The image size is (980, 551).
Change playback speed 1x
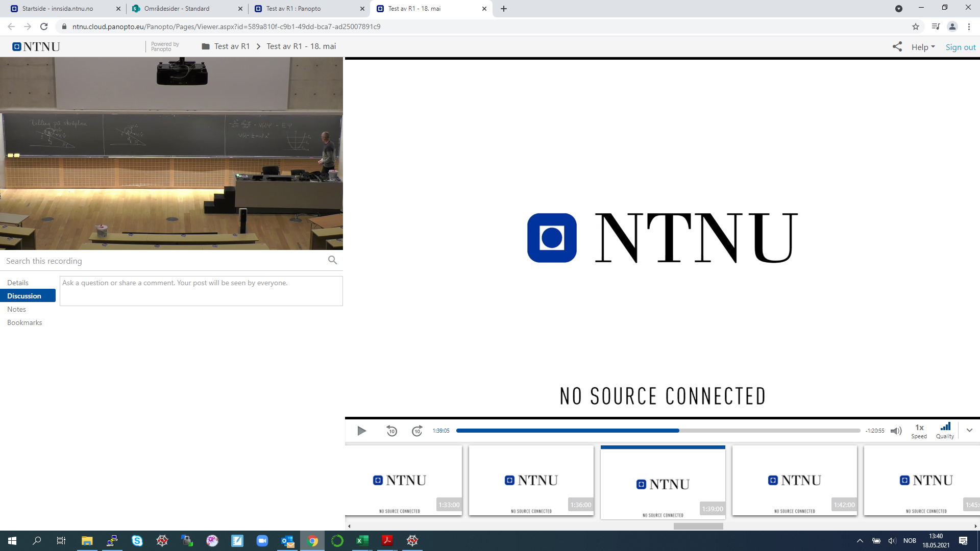[919, 431]
